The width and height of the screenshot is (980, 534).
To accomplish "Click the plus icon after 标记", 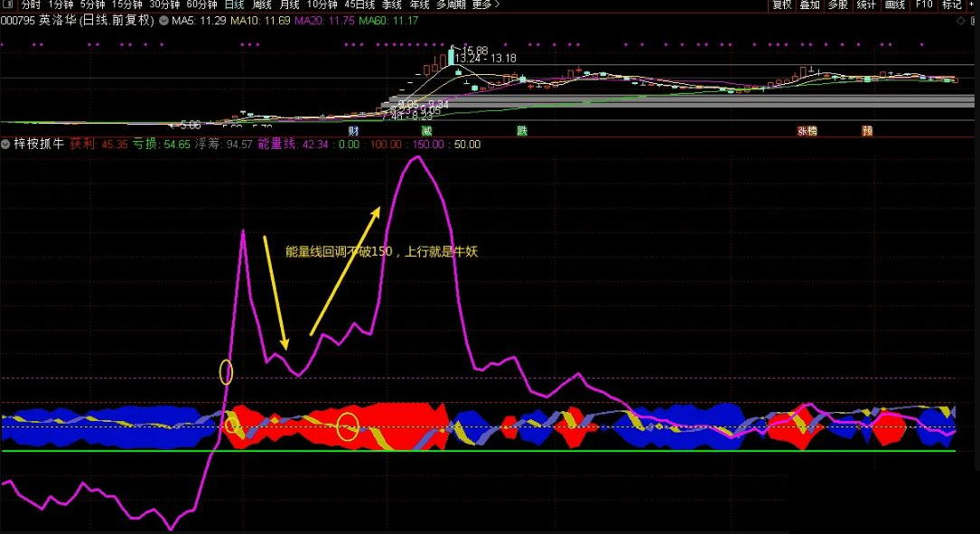I will click(x=971, y=5).
